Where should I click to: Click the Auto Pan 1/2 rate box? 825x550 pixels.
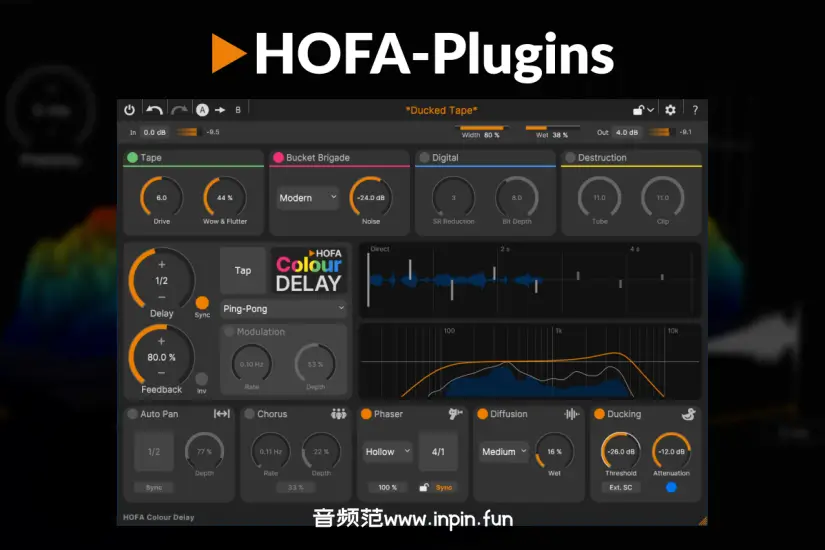pos(154,452)
